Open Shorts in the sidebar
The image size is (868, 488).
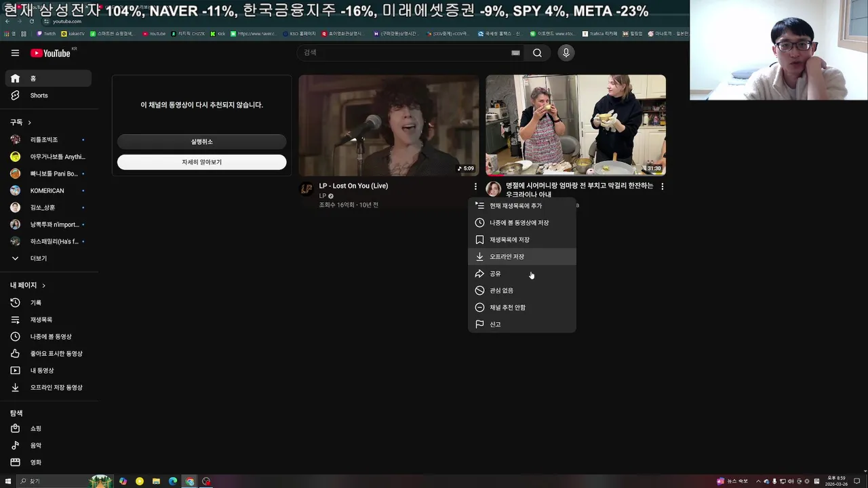click(x=48, y=96)
